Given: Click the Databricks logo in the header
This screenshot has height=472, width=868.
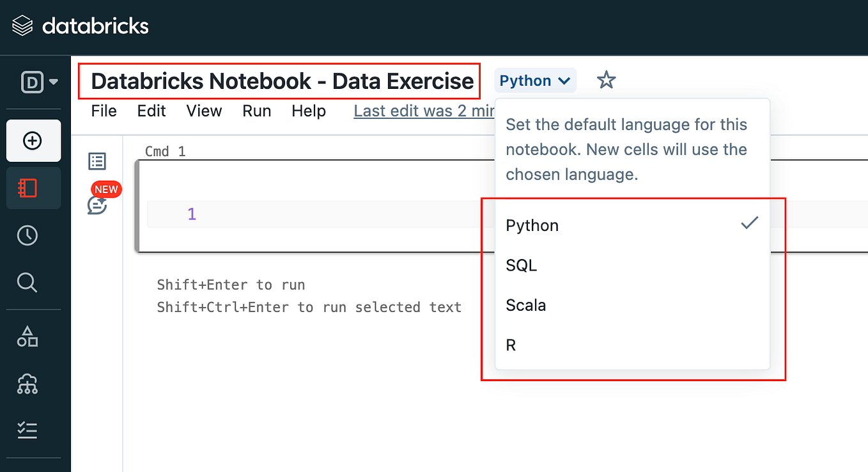Looking at the screenshot, I should click(80, 26).
